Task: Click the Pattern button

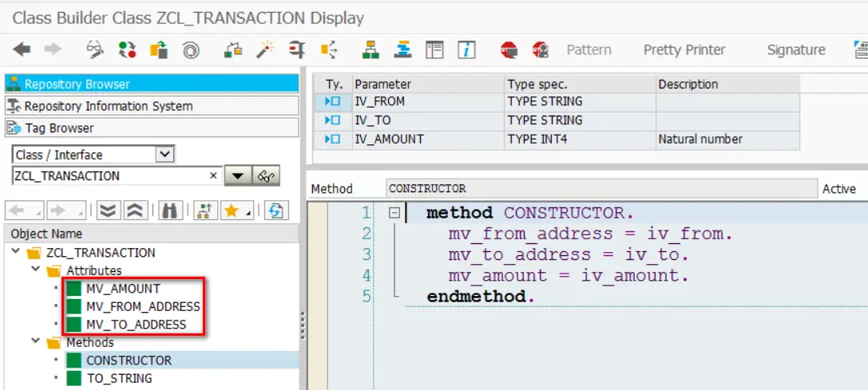Action: (x=589, y=49)
